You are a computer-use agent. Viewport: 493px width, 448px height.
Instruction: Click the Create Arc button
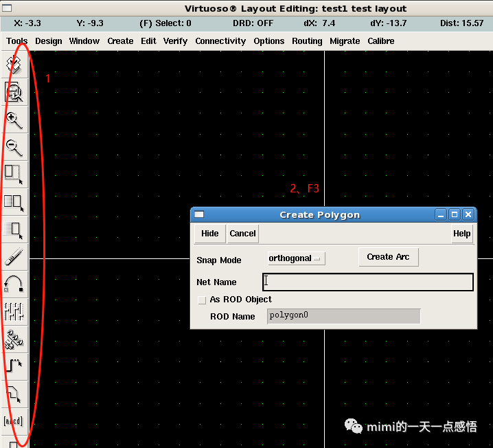[389, 257]
